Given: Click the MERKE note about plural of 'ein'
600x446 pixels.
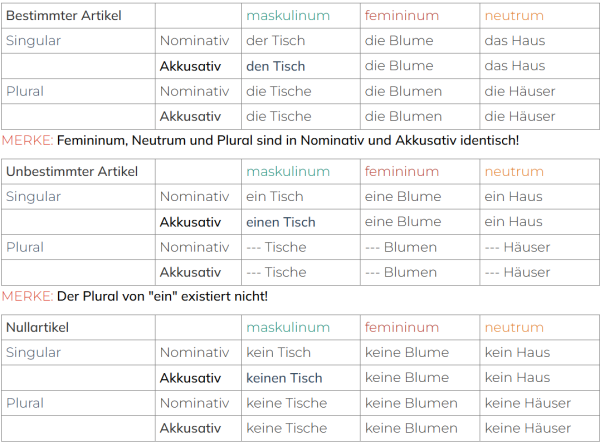Looking at the screenshot, I should [x=135, y=296].
